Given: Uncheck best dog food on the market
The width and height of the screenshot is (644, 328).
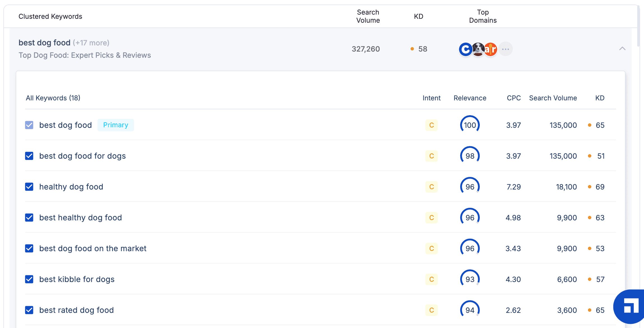Looking at the screenshot, I should tap(29, 248).
